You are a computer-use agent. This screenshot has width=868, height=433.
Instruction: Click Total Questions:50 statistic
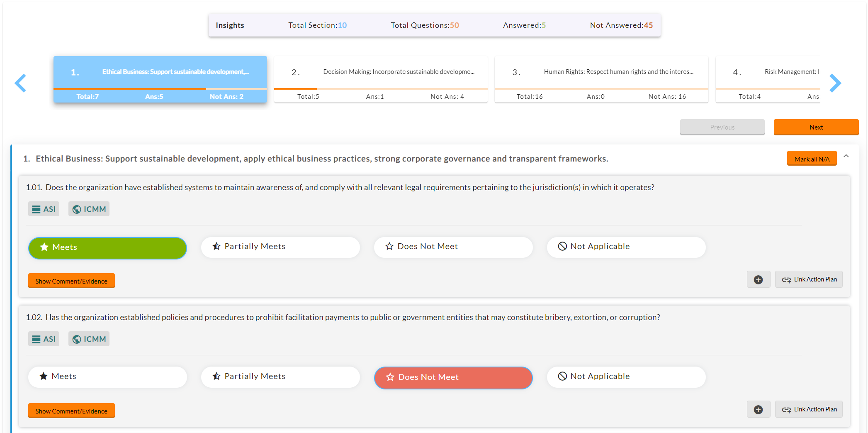(x=425, y=25)
